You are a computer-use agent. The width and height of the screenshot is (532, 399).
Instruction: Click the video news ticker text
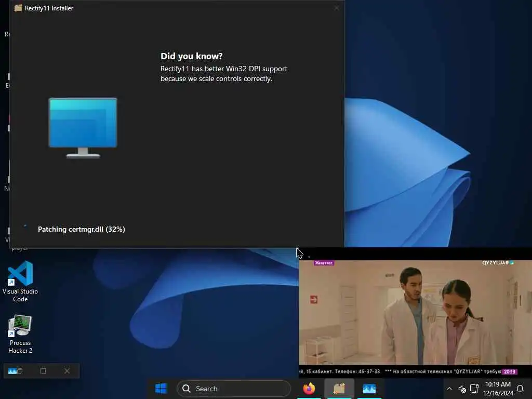coord(401,371)
